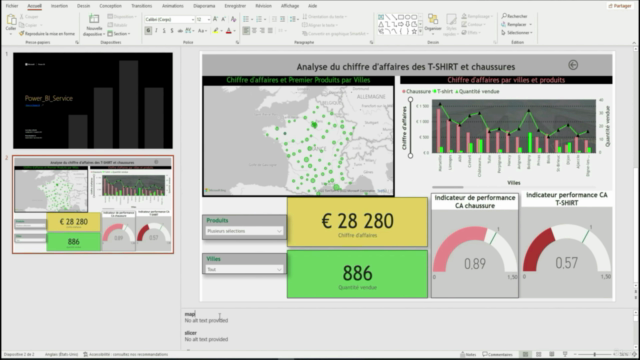Click the Notes button in status bar
This screenshot has height=360, width=640.
pos(468,354)
